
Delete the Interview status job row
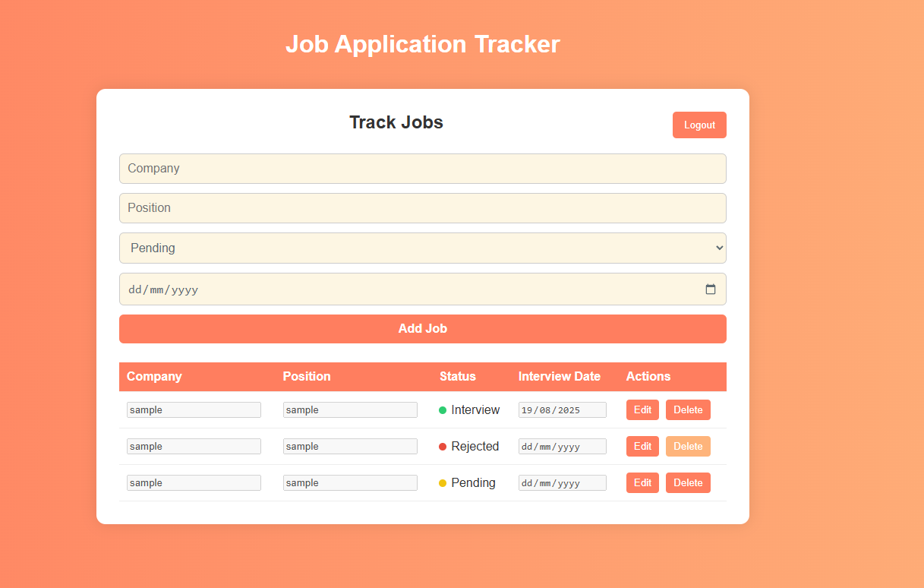(x=688, y=410)
